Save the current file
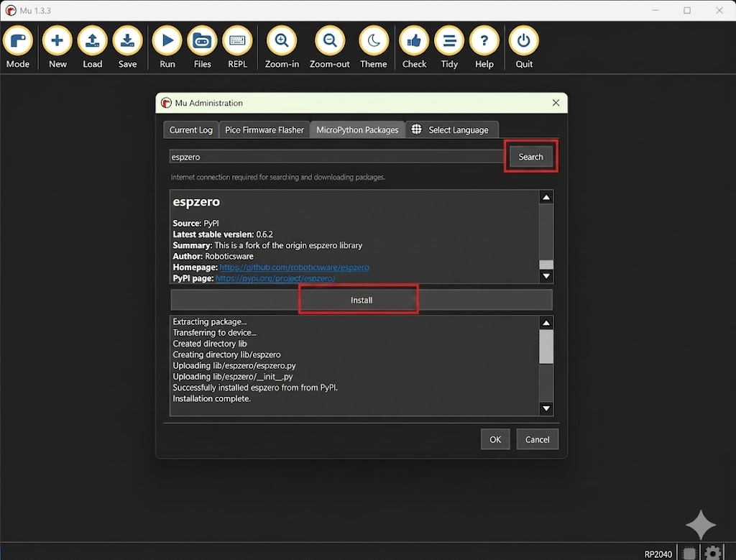This screenshot has width=736, height=560. tap(127, 47)
